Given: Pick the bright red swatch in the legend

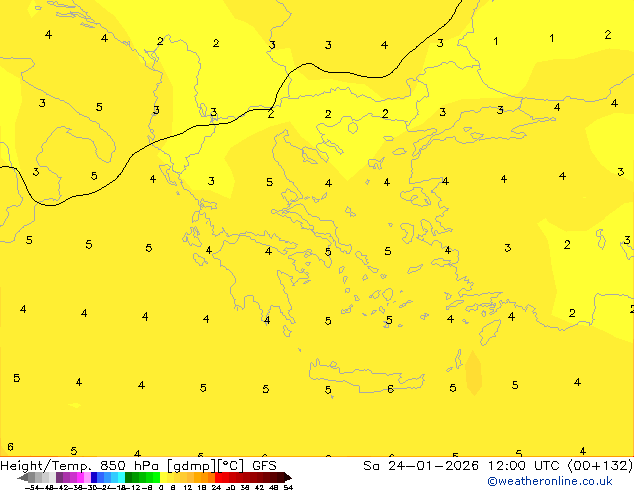Looking at the screenshot, I should pos(218,477).
